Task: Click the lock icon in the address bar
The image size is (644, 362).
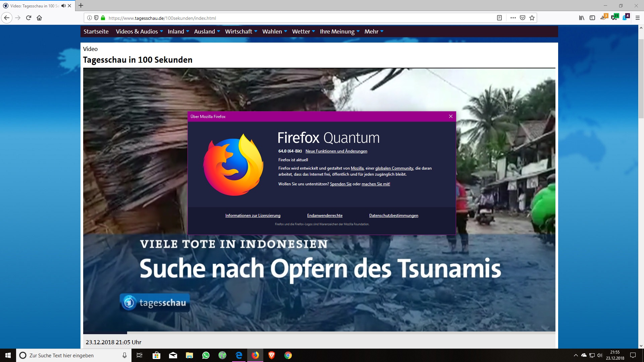Action: tap(103, 18)
